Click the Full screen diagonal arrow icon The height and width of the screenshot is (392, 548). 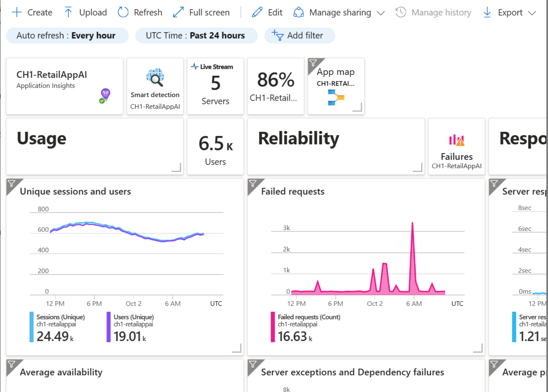point(178,12)
